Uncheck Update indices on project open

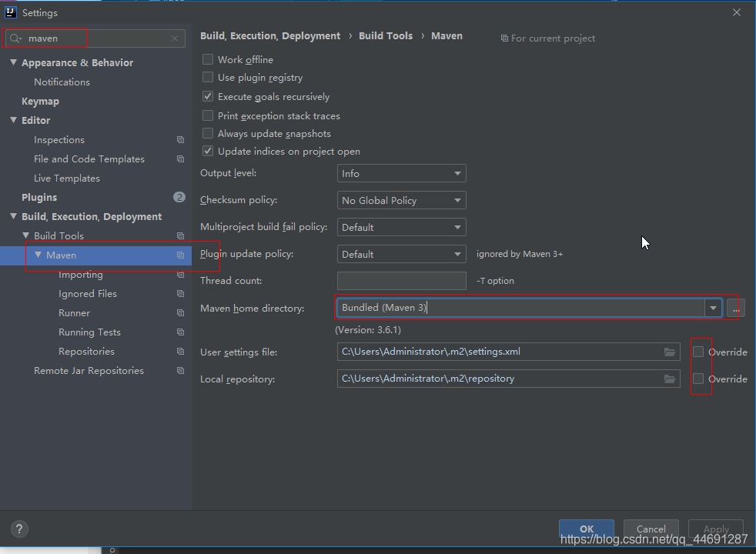208,152
